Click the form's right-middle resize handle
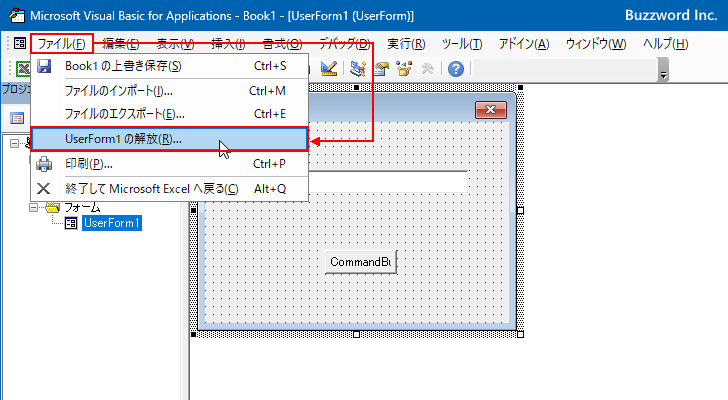728x400 pixels. point(520,211)
